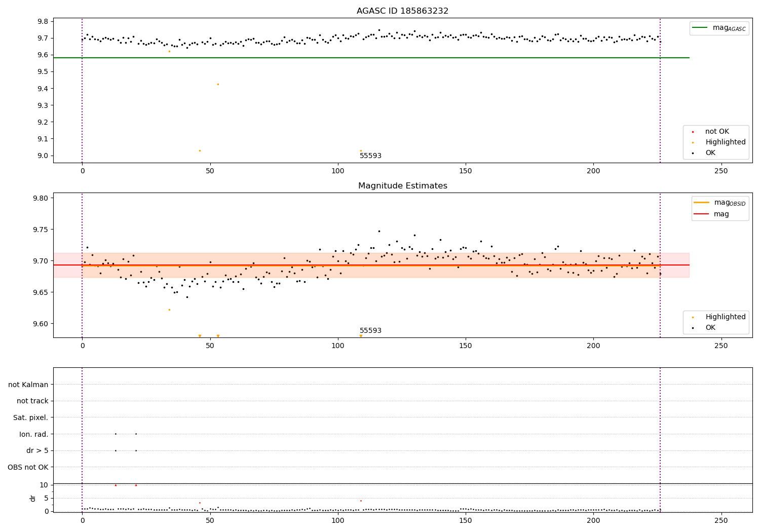
Task: Click the 'Sat. pixel.' y-axis label
Action: point(31,418)
